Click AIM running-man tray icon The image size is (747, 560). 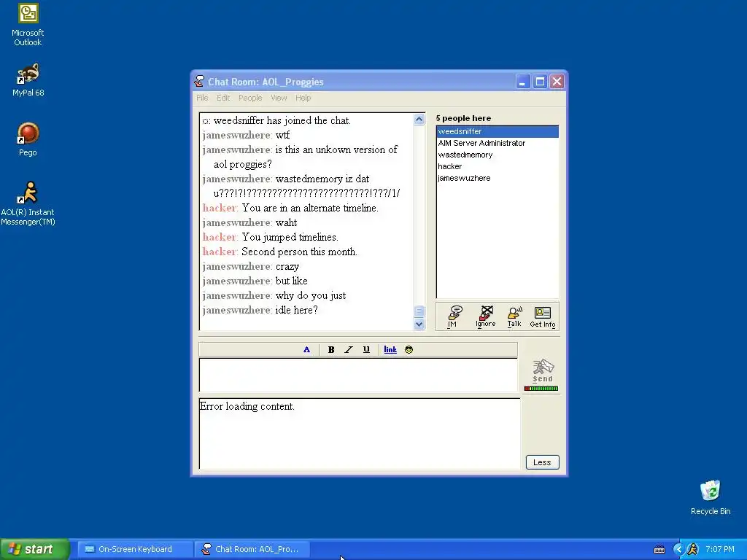click(x=693, y=549)
